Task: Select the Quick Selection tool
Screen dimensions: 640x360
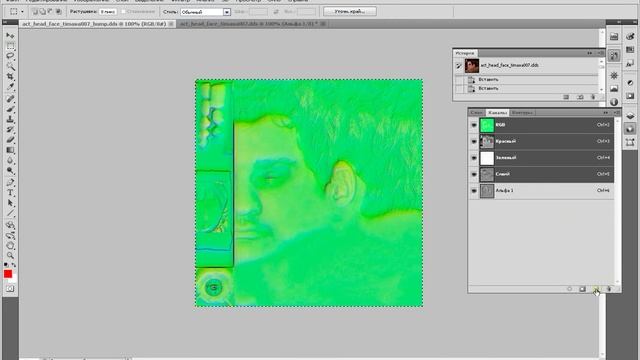Action: [10, 66]
